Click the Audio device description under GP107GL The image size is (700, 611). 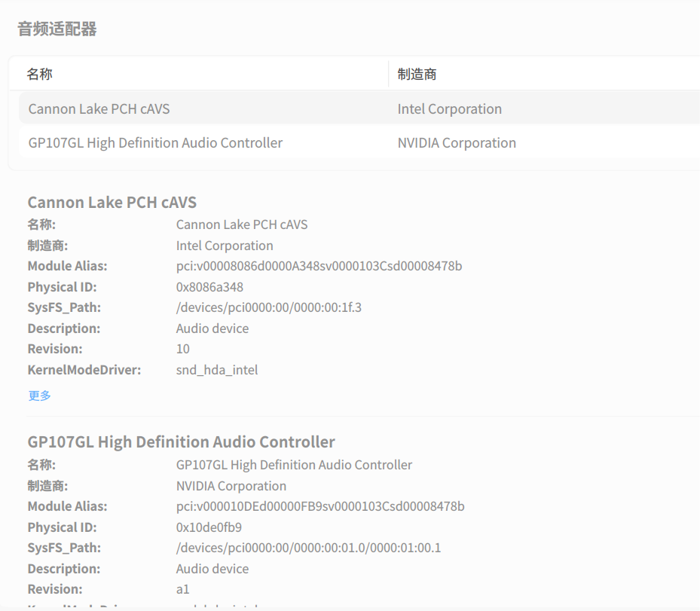pos(212,569)
